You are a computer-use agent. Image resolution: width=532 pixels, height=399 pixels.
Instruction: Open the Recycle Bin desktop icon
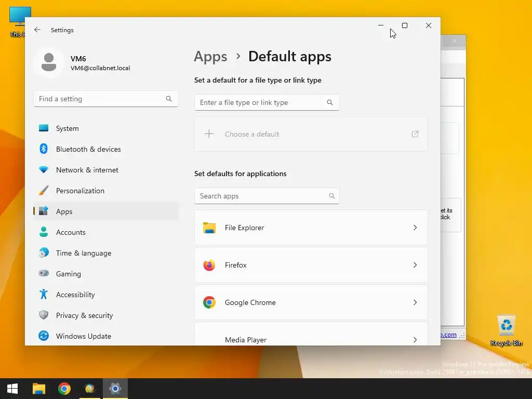point(506,331)
